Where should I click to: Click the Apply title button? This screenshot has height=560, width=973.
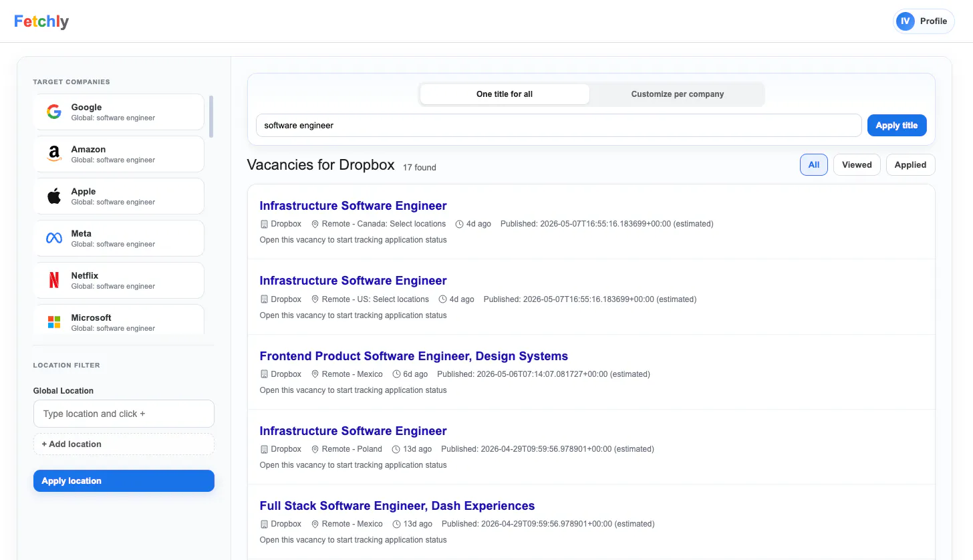pyautogui.click(x=897, y=125)
